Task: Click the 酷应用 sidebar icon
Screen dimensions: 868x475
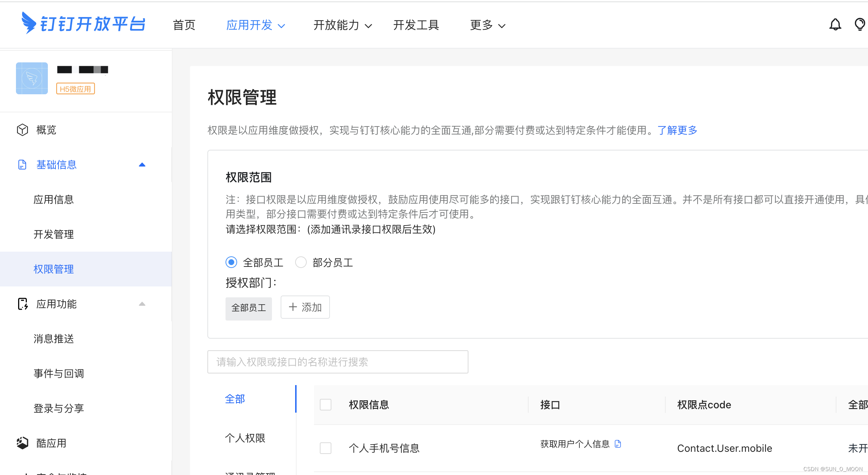Action: [x=22, y=443]
